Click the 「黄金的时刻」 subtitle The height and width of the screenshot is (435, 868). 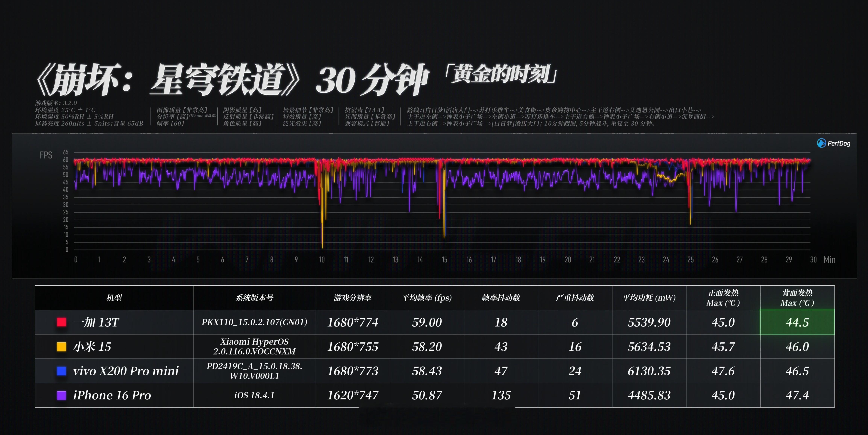(x=501, y=74)
